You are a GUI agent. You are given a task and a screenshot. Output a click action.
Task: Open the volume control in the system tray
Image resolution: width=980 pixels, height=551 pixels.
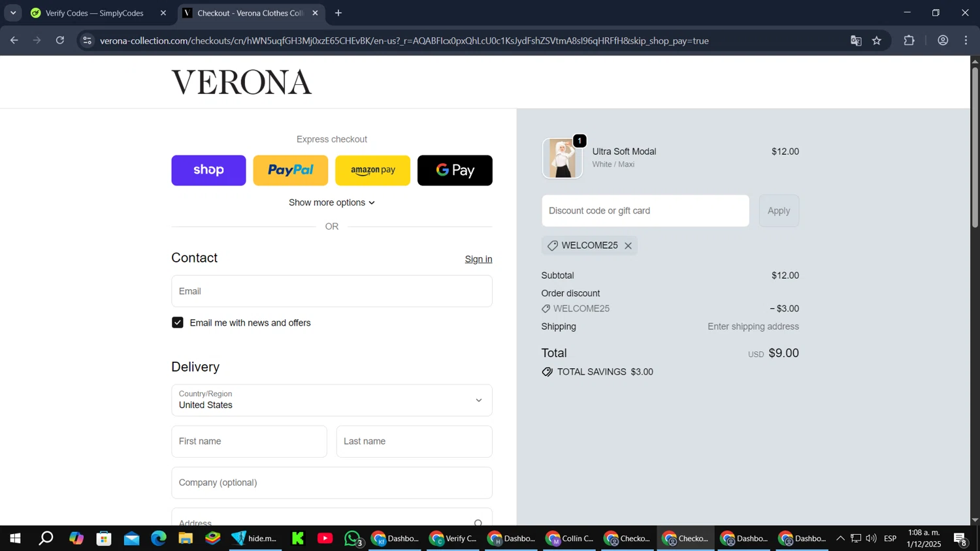tap(871, 539)
